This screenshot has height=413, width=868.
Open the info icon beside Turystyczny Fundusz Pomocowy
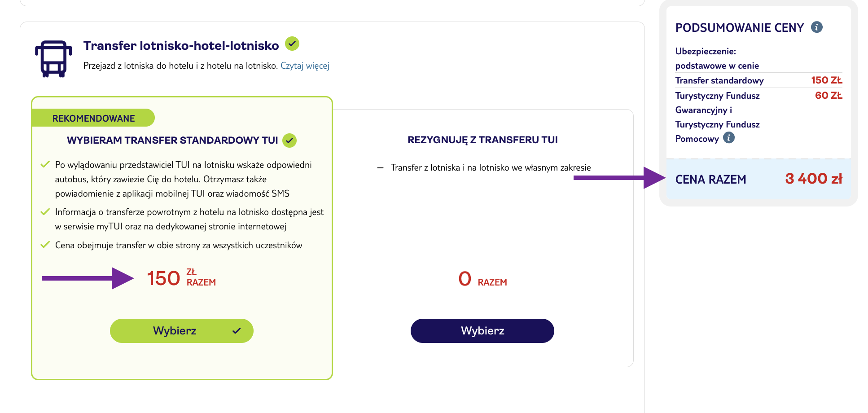[x=730, y=138]
